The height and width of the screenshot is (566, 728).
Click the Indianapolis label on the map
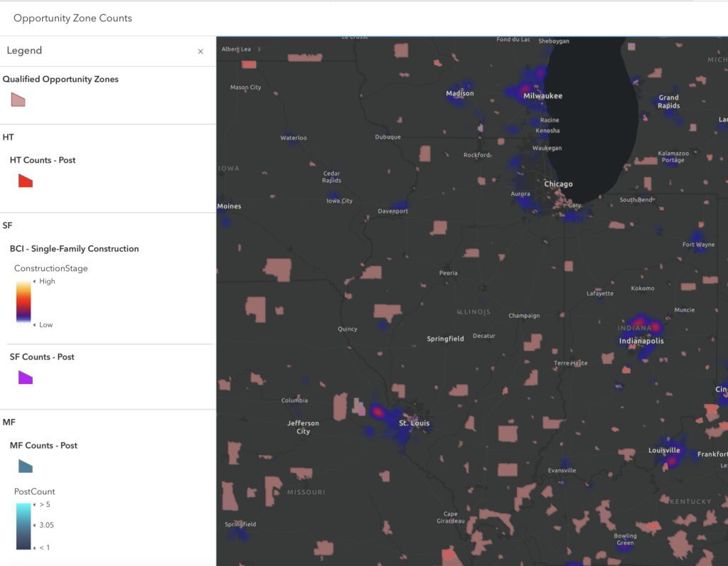pos(641,341)
